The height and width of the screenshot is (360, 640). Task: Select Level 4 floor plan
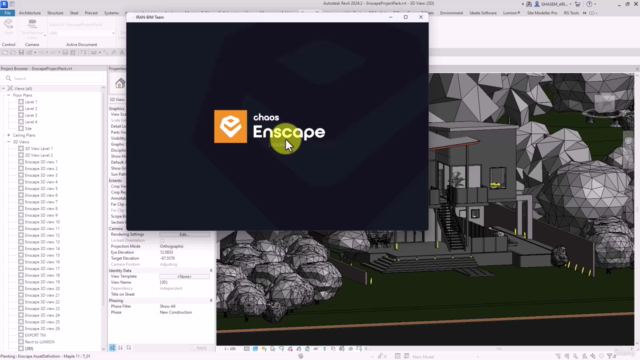tap(31, 122)
